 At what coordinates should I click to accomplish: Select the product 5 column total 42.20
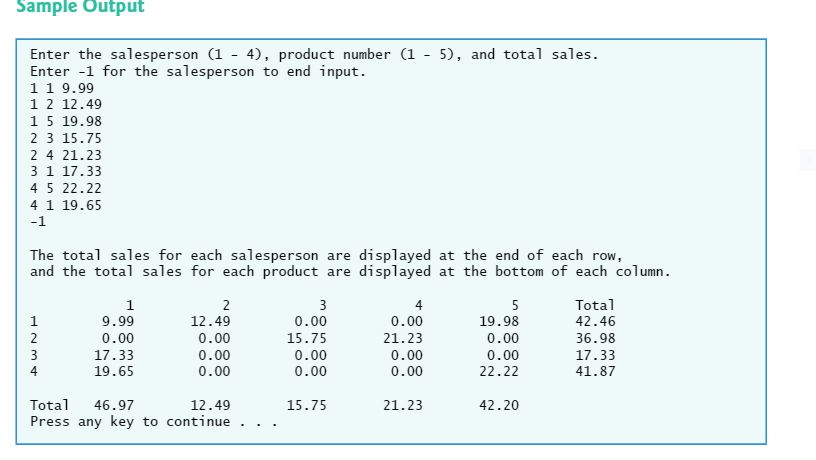pyautogui.click(x=499, y=405)
